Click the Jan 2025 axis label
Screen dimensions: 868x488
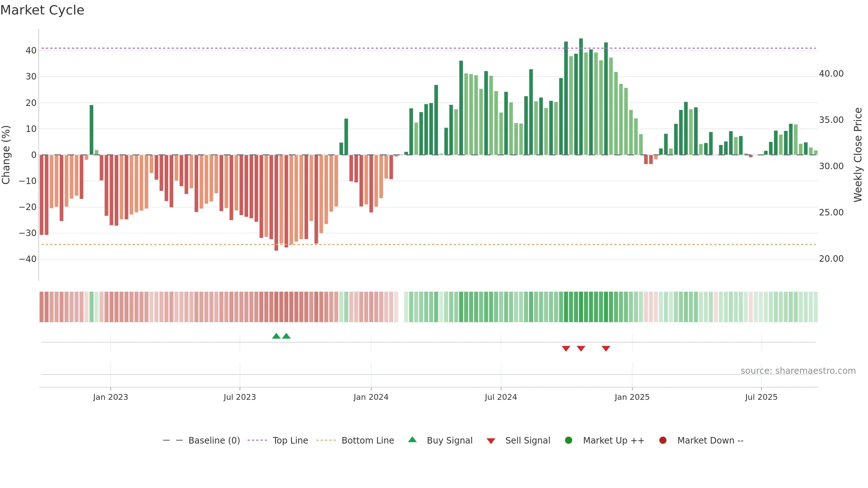pos(632,397)
